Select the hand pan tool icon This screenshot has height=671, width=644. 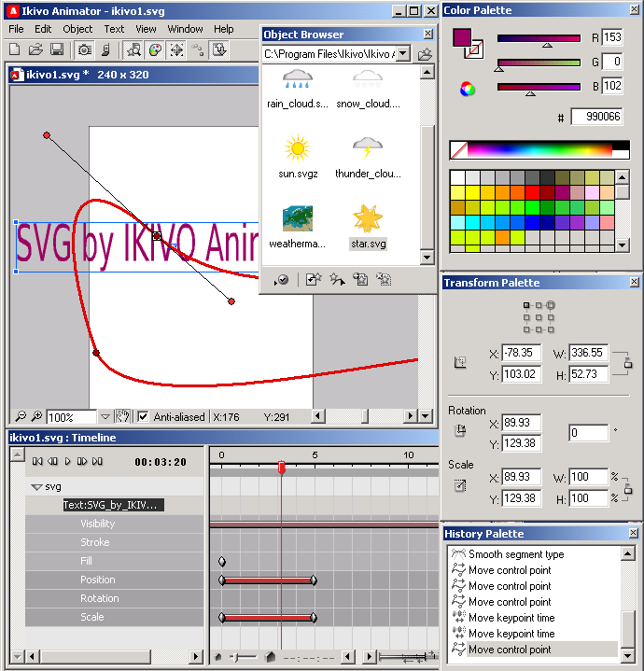(122, 416)
